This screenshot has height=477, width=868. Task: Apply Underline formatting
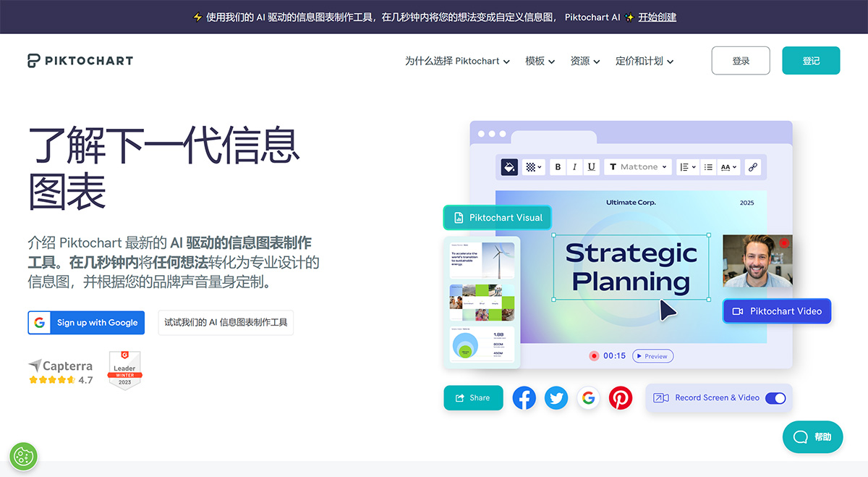click(x=591, y=166)
